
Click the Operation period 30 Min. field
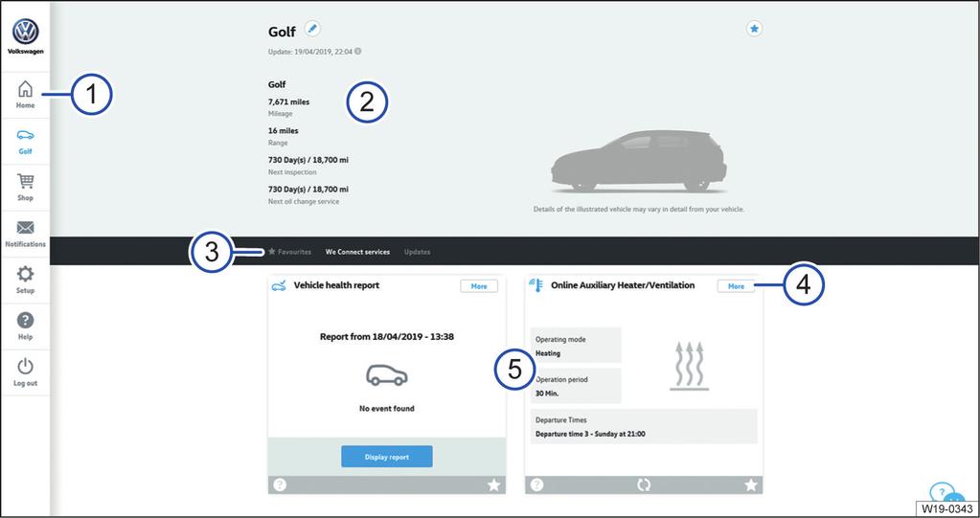pyautogui.click(x=576, y=386)
